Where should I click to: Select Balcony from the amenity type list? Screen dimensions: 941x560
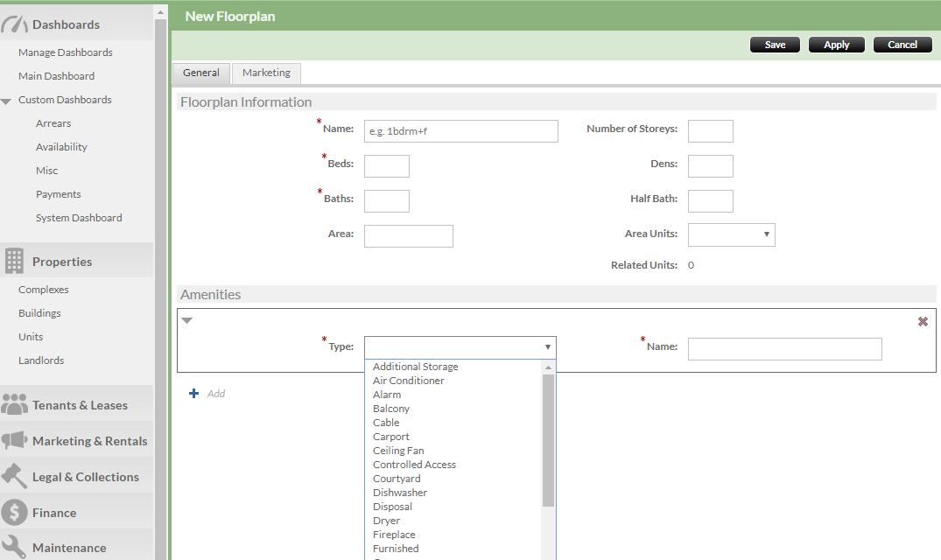point(391,409)
